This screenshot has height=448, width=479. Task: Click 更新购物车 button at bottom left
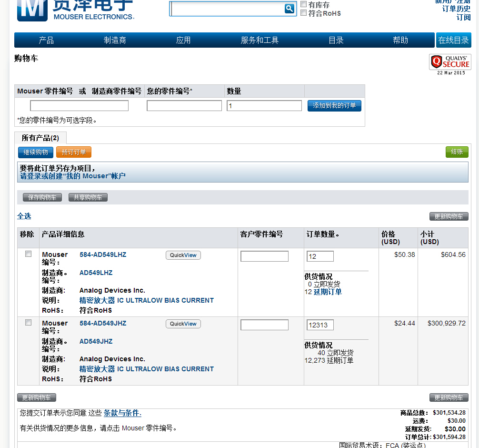click(x=37, y=397)
